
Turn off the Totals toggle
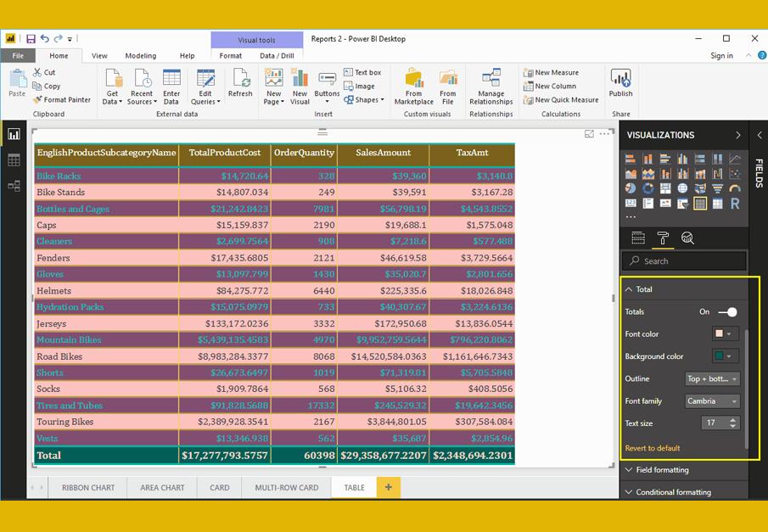click(727, 312)
